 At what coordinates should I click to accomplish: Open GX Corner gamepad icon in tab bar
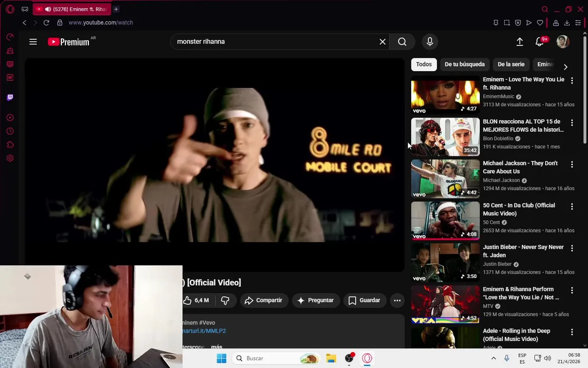[24, 9]
